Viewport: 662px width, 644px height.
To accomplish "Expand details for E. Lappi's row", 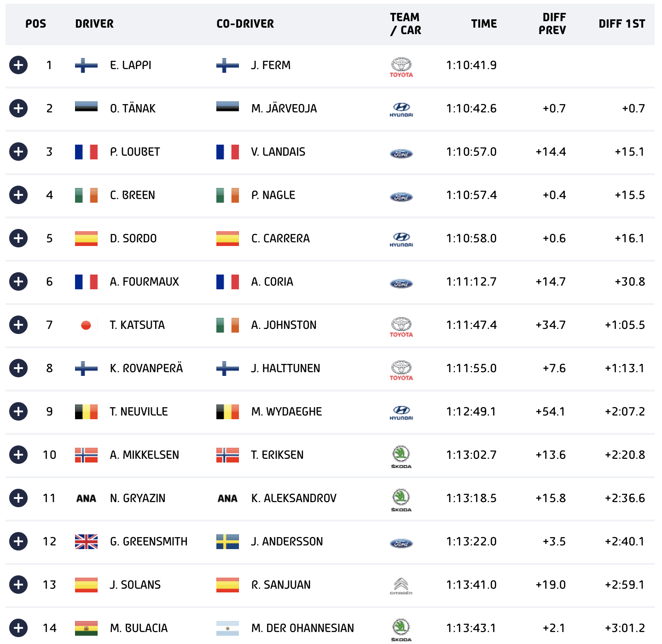I will (18, 65).
